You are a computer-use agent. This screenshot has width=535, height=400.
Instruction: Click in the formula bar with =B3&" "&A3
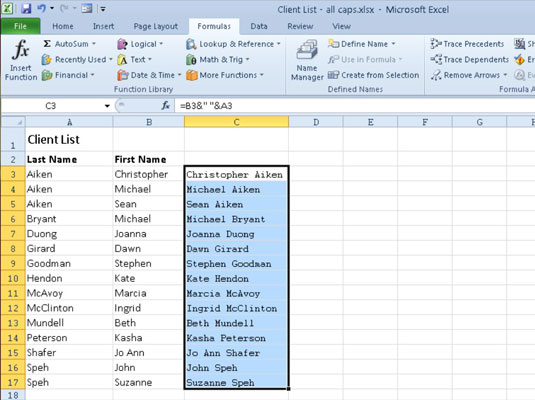click(355, 106)
